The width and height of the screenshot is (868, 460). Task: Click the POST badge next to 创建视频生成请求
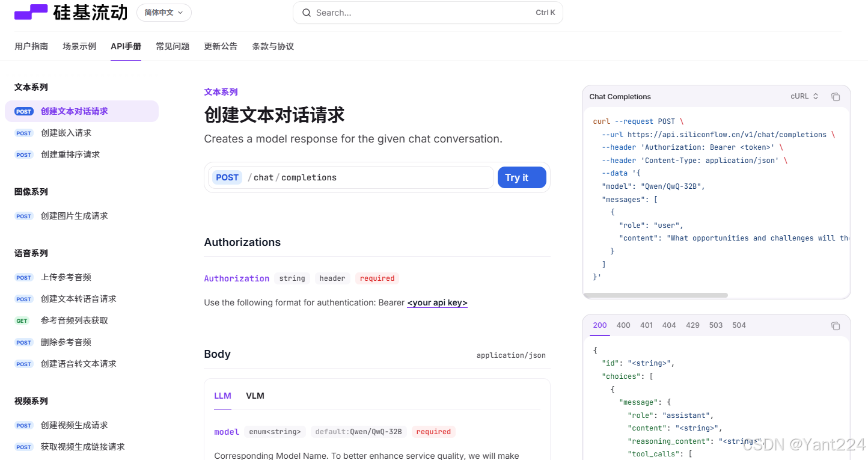click(23, 425)
